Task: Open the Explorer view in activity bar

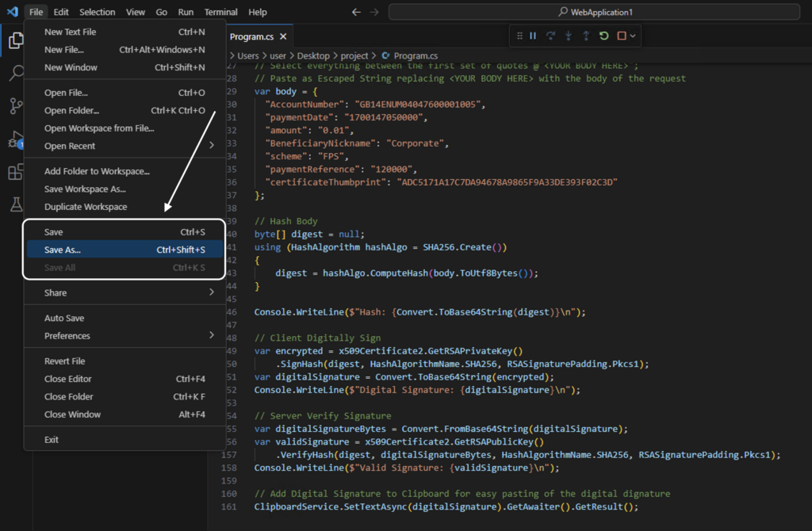Action: coord(15,41)
